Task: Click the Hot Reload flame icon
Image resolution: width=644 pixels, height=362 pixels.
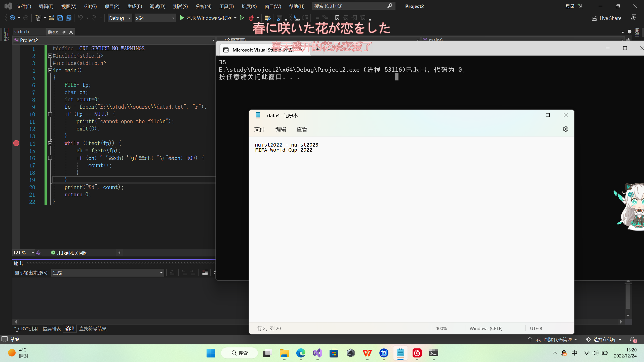Action: [x=251, y=18]
